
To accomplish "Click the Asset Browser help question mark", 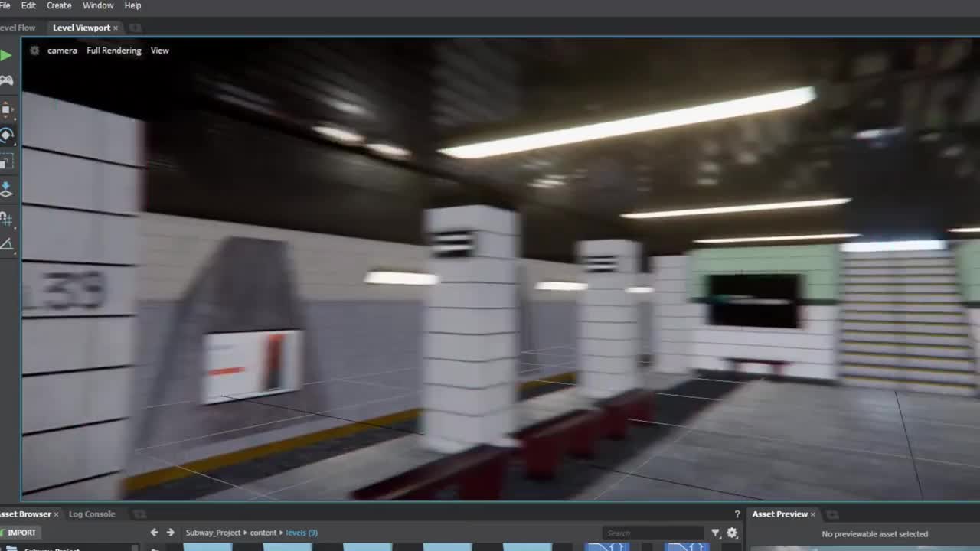I will [x=737, y=514].
